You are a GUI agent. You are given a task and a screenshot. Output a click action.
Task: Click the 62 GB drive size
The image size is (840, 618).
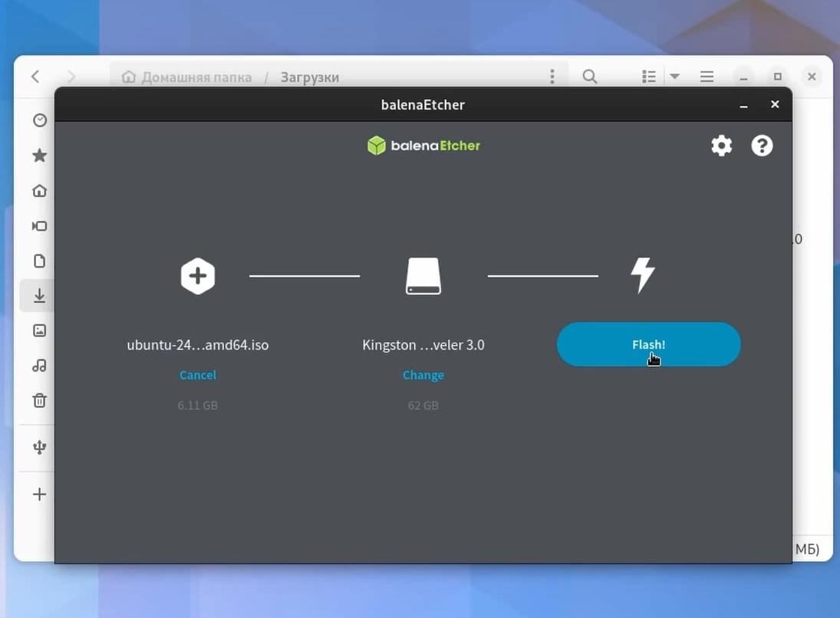pos(423,406)
